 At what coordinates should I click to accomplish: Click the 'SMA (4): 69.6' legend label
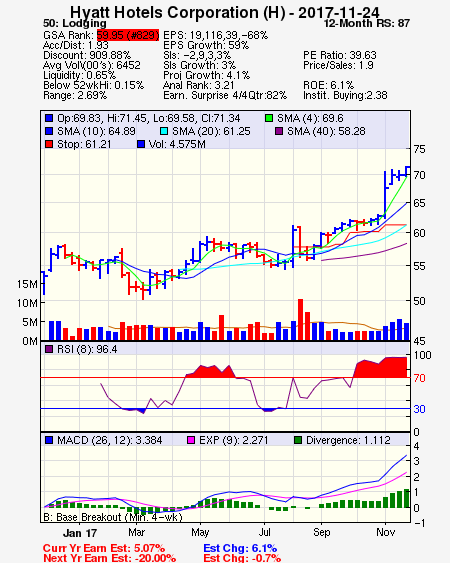click(x=310, y=118)
